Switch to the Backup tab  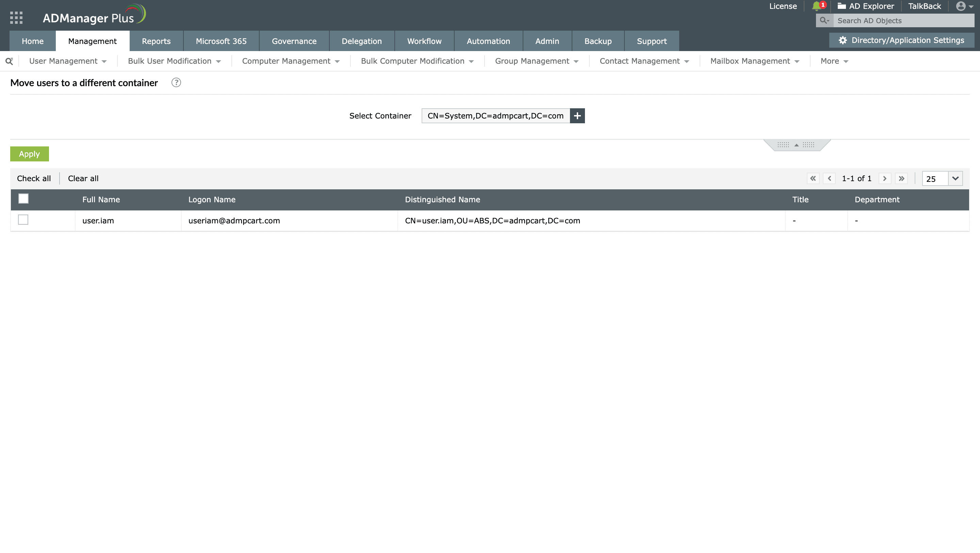[598, 41]
